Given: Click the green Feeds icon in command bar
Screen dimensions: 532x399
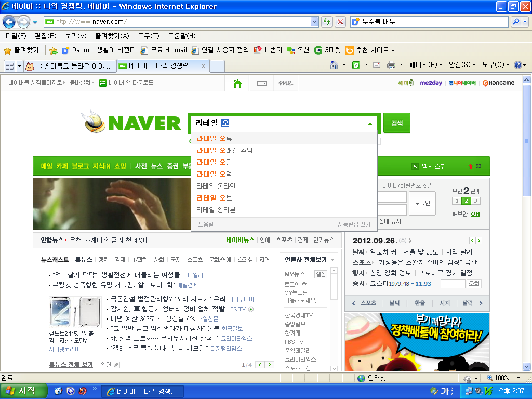Looking at the screenshot, I should click(356, 65).
